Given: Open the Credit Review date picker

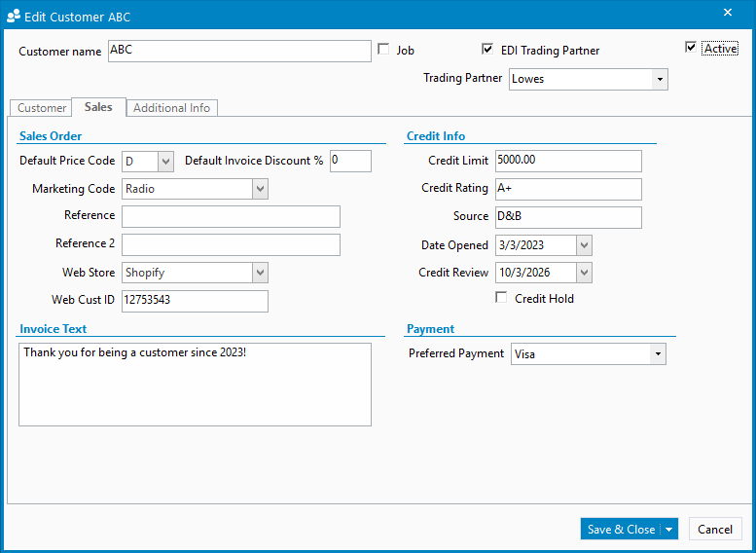Looking at the screenshot, I should pyautogui.click(x=583, y=273).
